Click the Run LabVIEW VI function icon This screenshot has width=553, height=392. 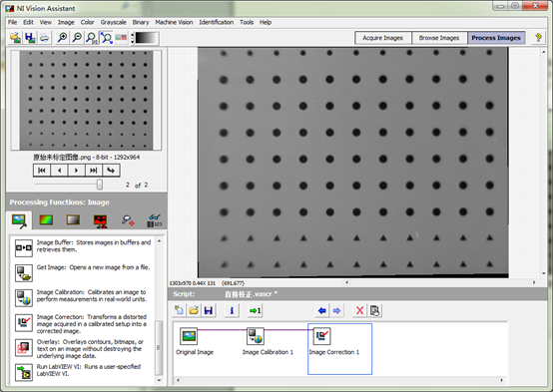click(x=24, y=372)
